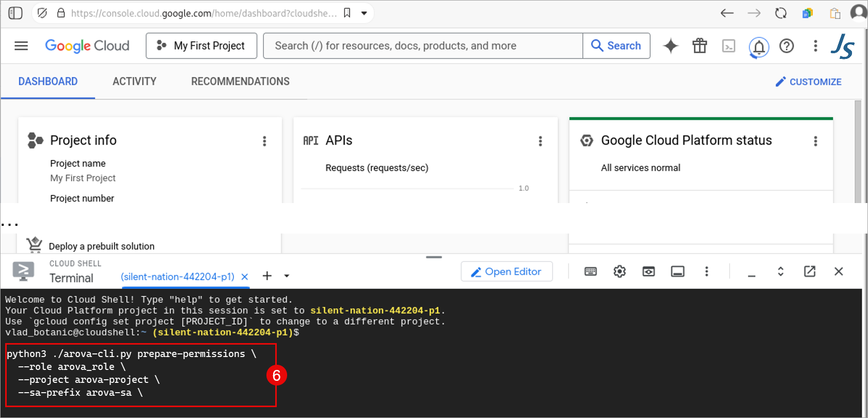The width and height of the screenshot is (868, 418).
Task: Open the main navigation hamburger menu
Action: tap(21, 46)
